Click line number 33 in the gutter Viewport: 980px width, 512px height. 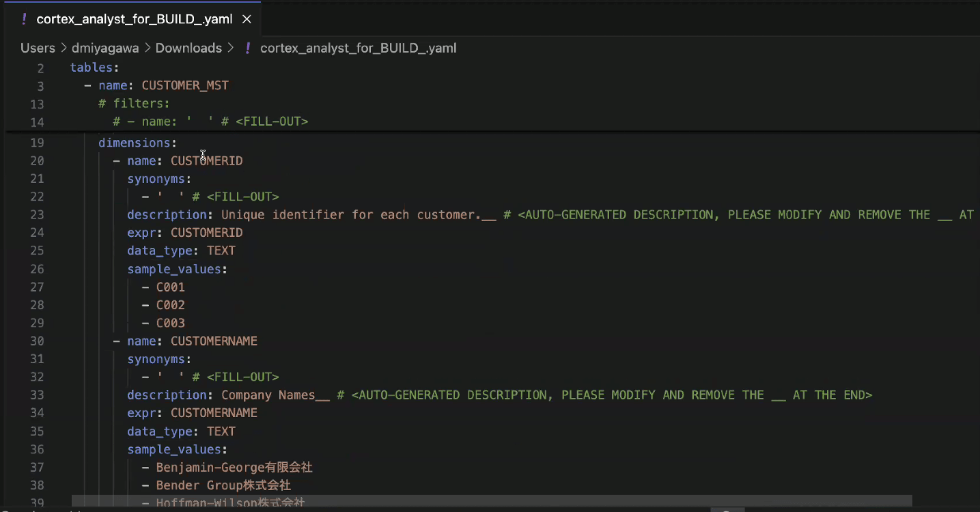click(x=37, y=395)
